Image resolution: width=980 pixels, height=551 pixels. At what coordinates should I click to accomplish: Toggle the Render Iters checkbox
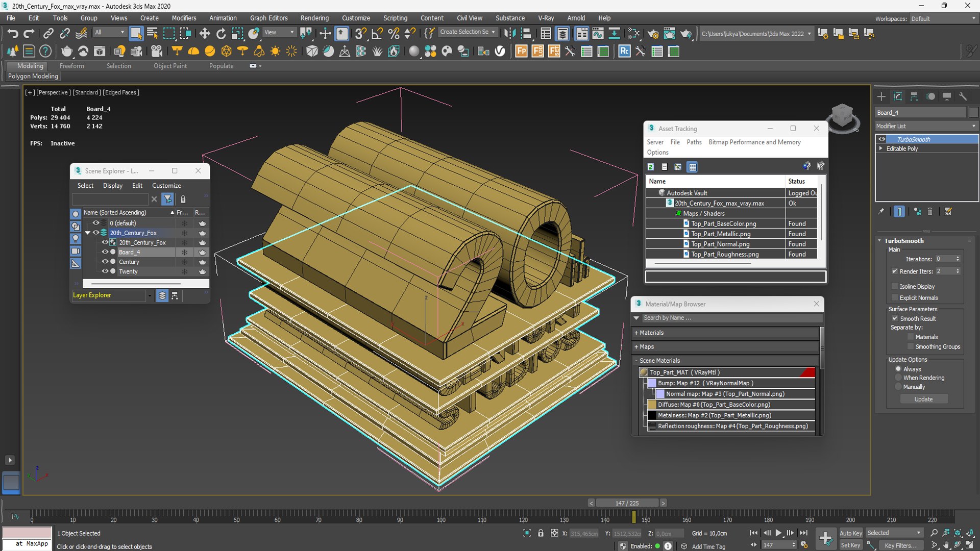point(895,271)
